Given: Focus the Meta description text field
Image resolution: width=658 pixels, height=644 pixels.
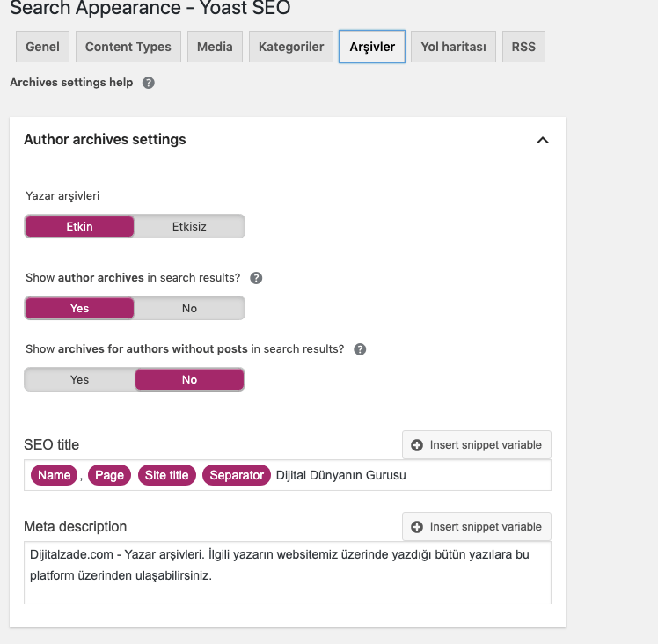Looking at the screenshot, I should [x=288, y=573].
